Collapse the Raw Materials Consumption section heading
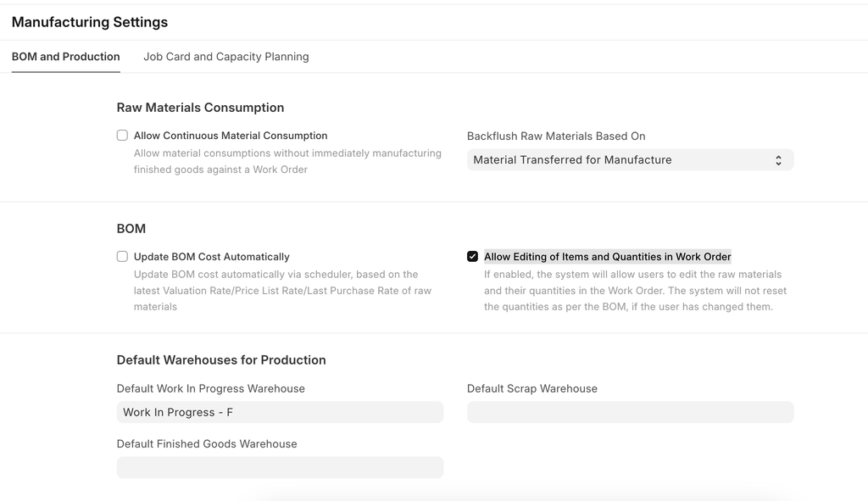 [x=200, y=108]
